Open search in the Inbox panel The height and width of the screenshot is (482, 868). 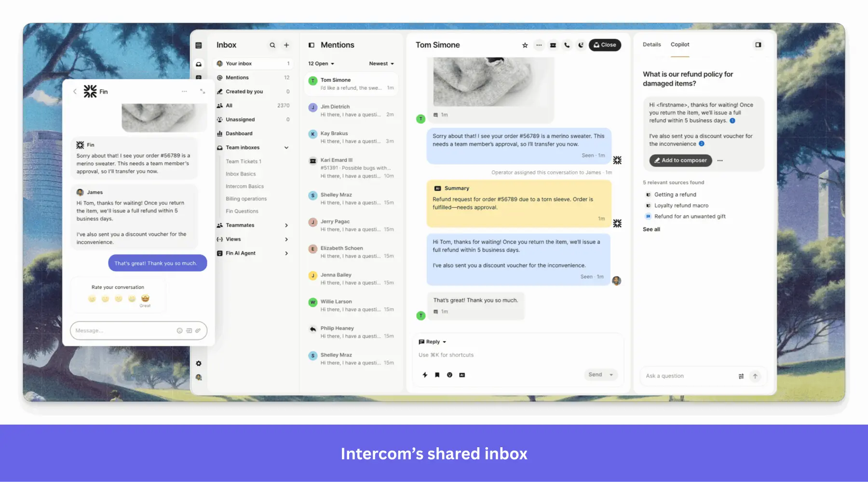pos(272,45)
